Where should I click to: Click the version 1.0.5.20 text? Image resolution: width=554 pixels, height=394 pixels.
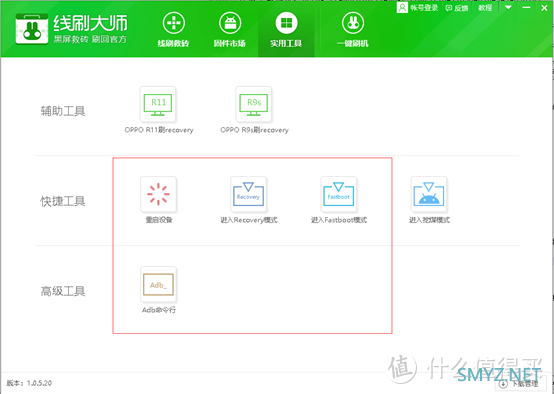[29, 383]
